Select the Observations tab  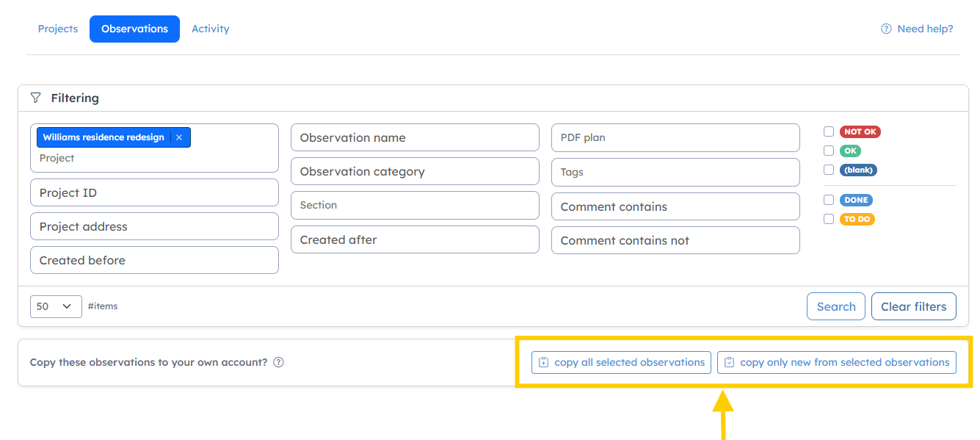(134, 29)
